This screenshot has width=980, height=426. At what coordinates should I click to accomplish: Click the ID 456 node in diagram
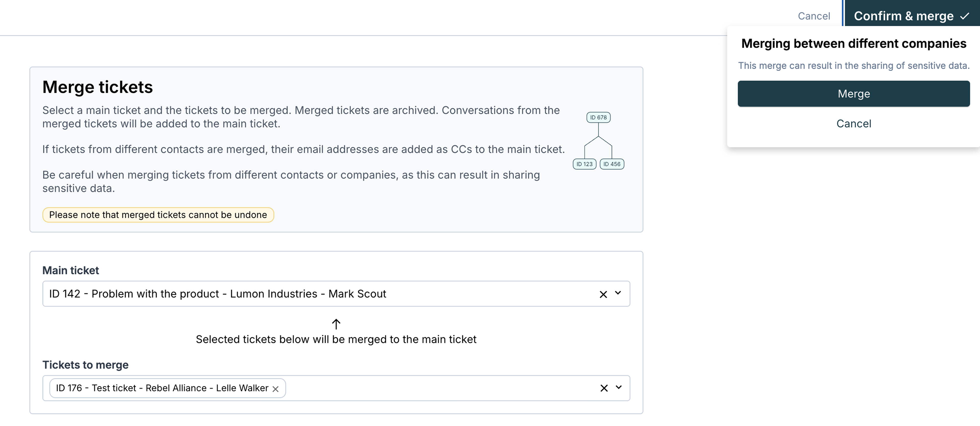tap(612, 164)
